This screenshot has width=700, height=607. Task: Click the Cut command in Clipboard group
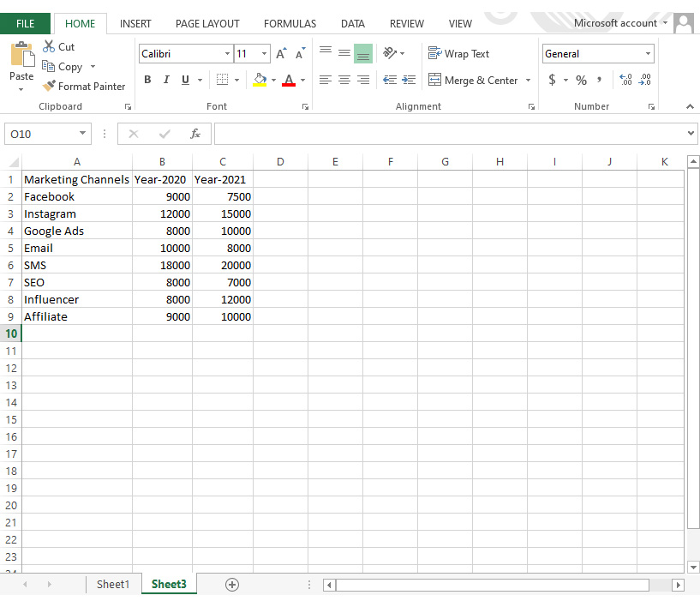58,46
